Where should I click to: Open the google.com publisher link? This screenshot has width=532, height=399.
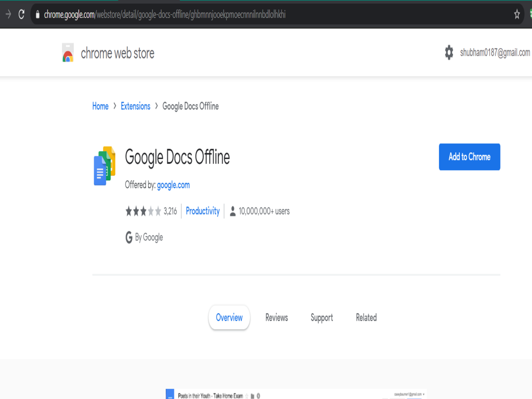[173, 185]
